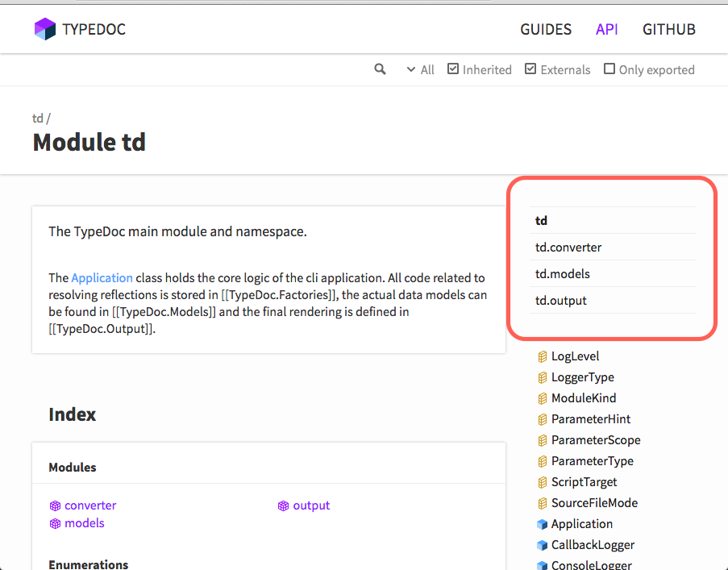Open ModuleKind in the sidebar
This screenshot has height=570, width=728.
(x=584, y=397)
